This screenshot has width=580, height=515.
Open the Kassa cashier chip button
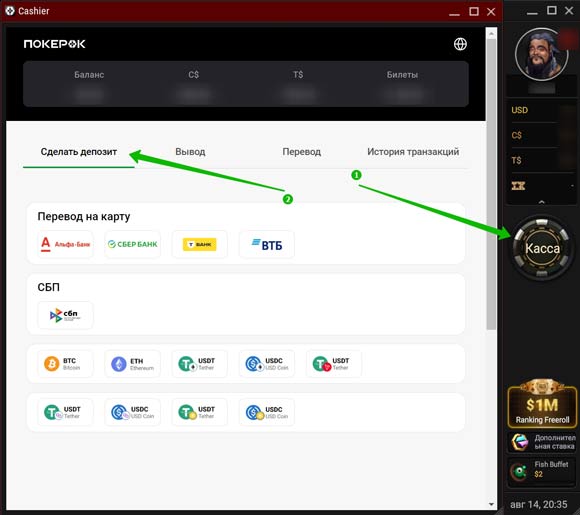[x=542, y=248]
